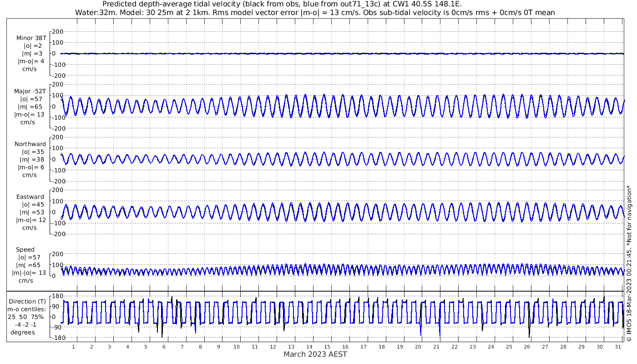Viewport: 637px width, 364px height.
Task: Click the '180' tick of the Direction panel
Action: 57,296
